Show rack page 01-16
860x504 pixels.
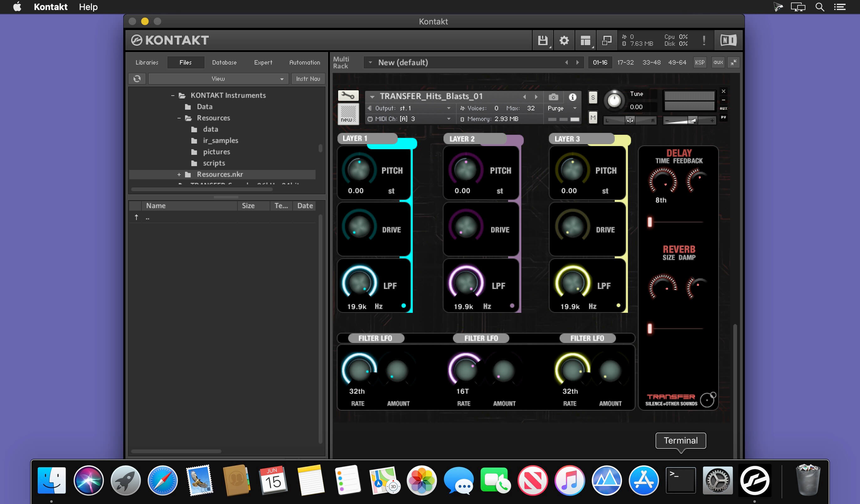tap(600, 62)
